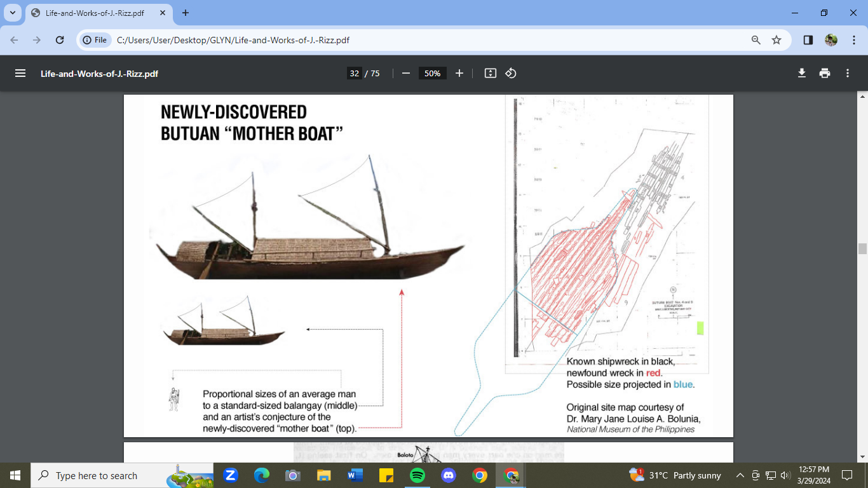Select the Life-and-Works-of-J.-Rizz.pdf tab
Screen dimensions: 868x488
pyautogui.click(x=95, y=13)
